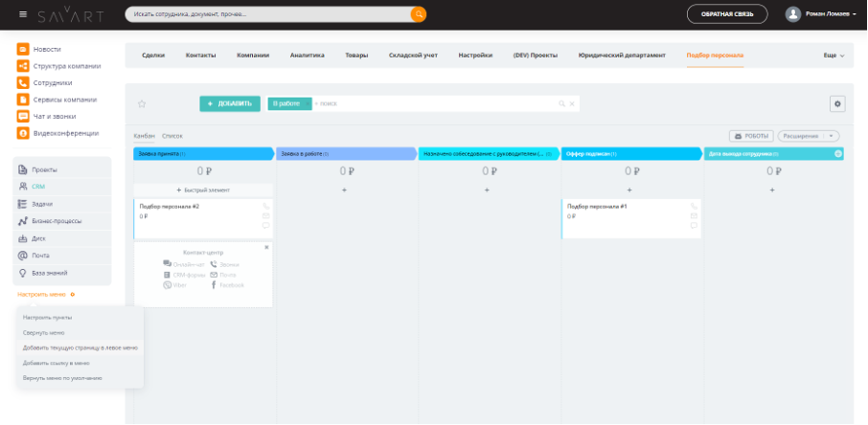Select 'Свернуть меню' from the popup menu
The width and height of the screenshot is (868, 425).
43,332
